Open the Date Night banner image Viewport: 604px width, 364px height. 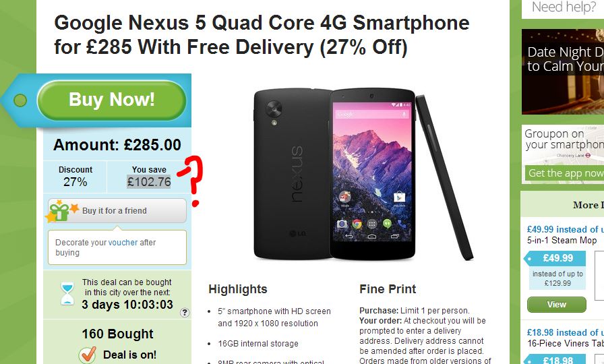[563, 71]
